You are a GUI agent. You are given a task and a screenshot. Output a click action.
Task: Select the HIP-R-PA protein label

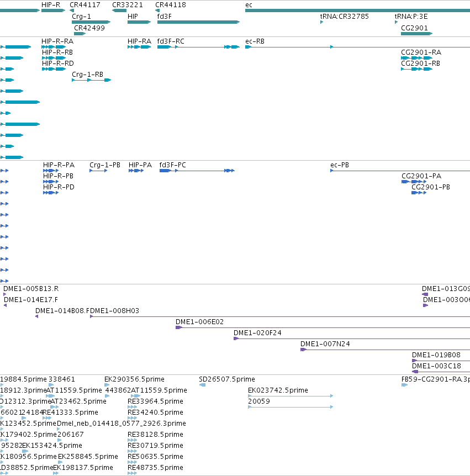tap(59, 165)
